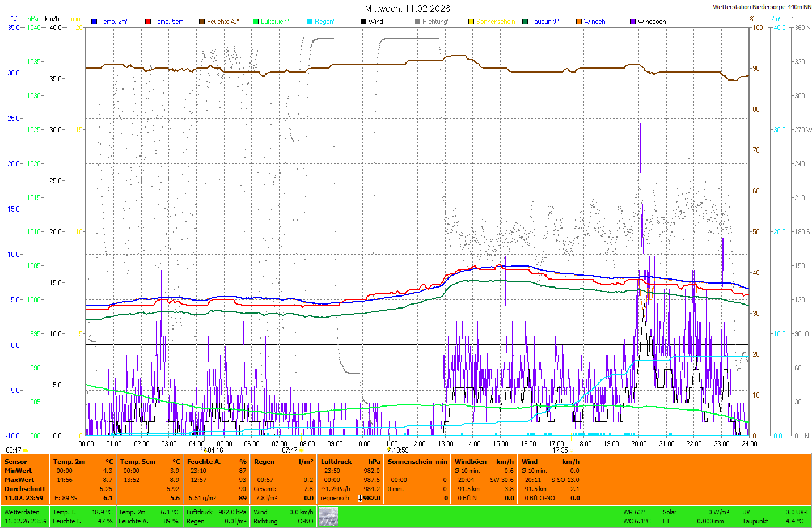
Task: Click the black Wind legend square
Action: click(363, 22)
